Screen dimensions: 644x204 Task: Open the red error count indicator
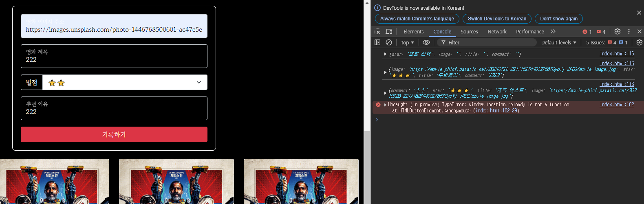point(587,32)
